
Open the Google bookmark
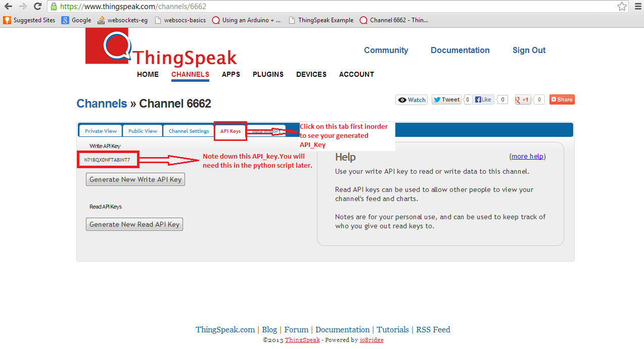76,20
